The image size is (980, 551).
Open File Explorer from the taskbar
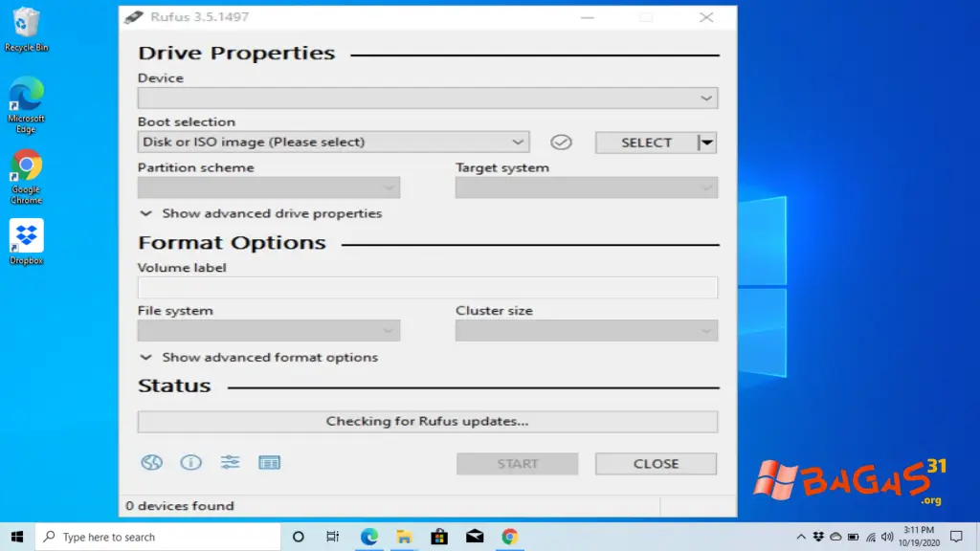click(x=404, y=537)
